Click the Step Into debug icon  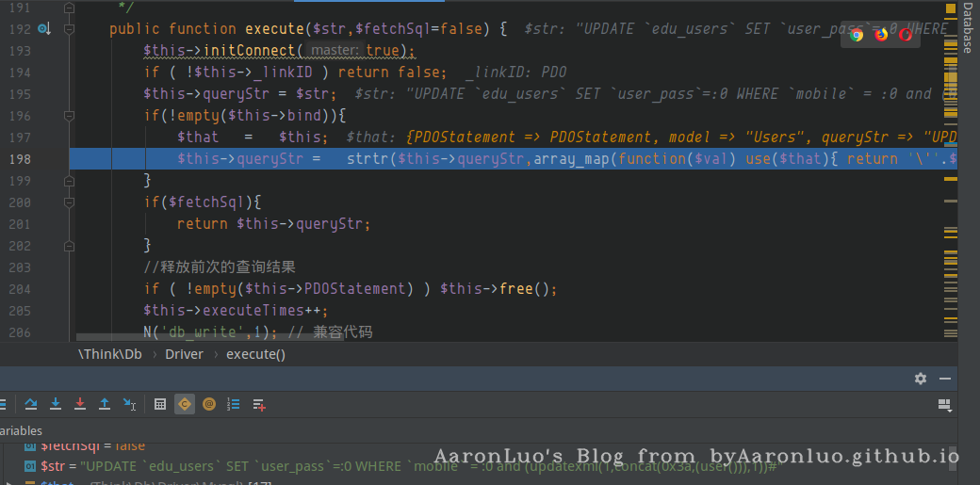click(56, 404)
